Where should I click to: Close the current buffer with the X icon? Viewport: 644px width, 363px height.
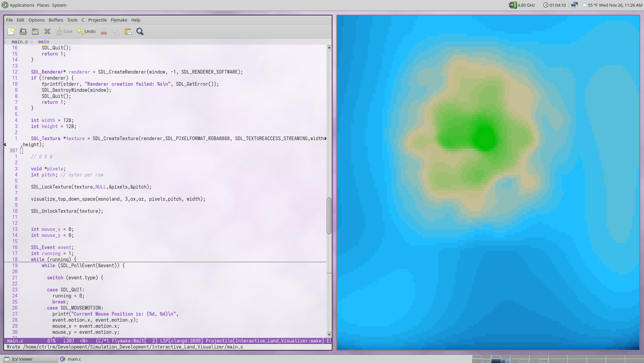tap(47, 31)
